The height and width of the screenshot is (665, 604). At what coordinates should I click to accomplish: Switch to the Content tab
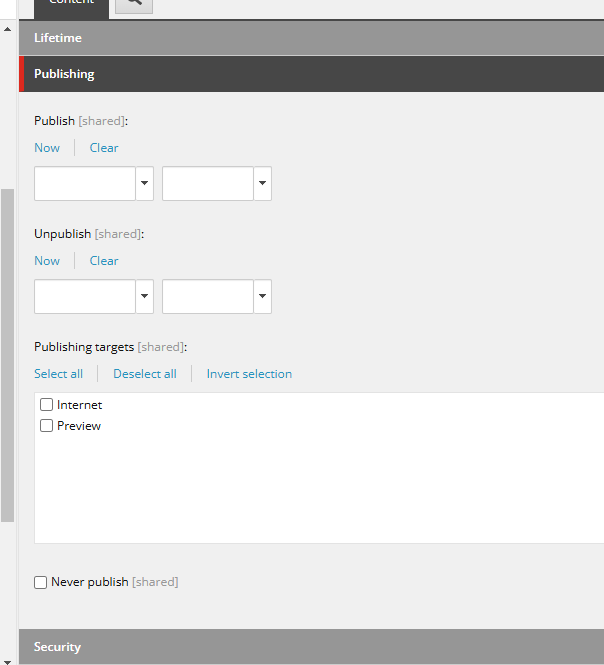point(71,8)
